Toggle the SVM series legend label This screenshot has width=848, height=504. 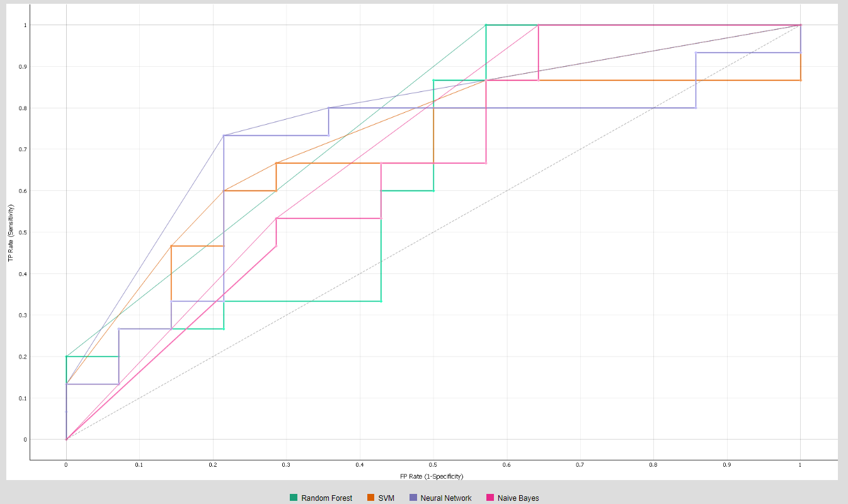[x=386, y=498]
